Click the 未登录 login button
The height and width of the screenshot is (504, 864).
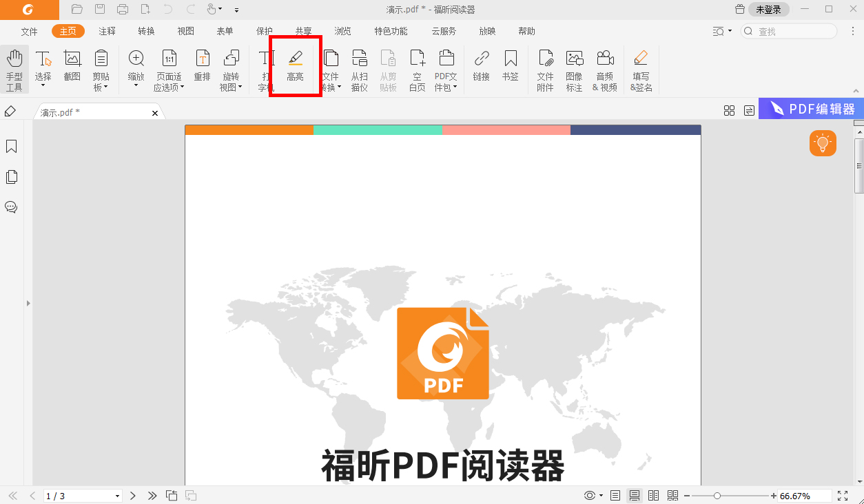[x=768, y=9]
